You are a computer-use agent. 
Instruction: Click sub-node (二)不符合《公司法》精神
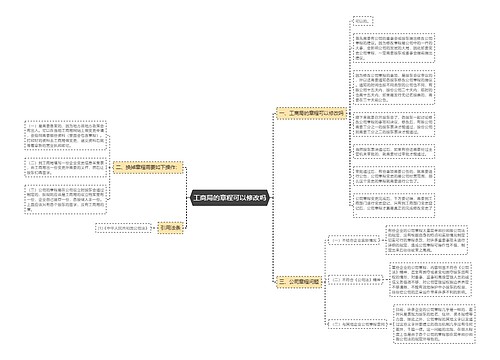tap(356, 280)
